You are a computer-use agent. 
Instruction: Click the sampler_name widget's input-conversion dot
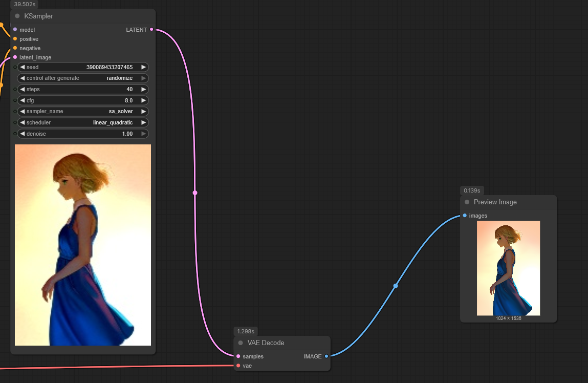point(15,112)
